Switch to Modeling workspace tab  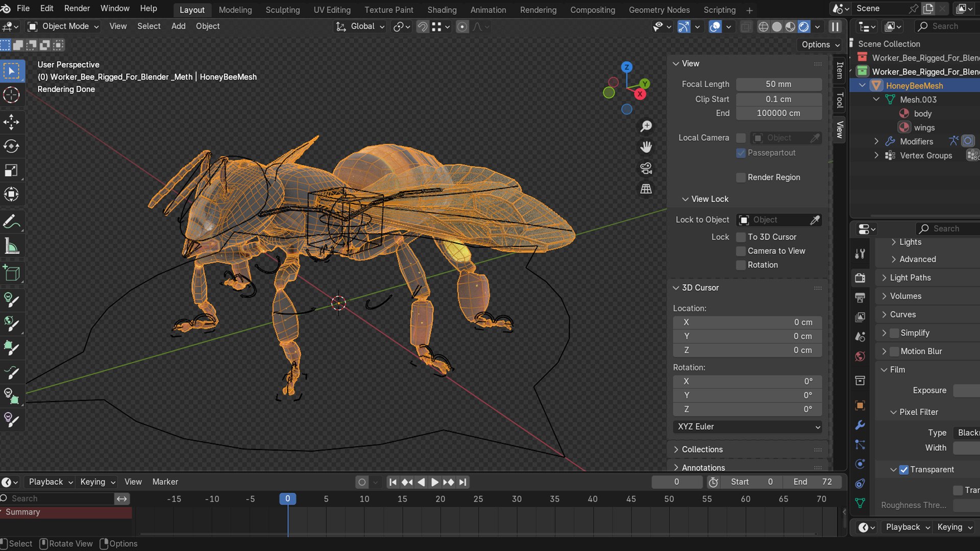[235, 10]
